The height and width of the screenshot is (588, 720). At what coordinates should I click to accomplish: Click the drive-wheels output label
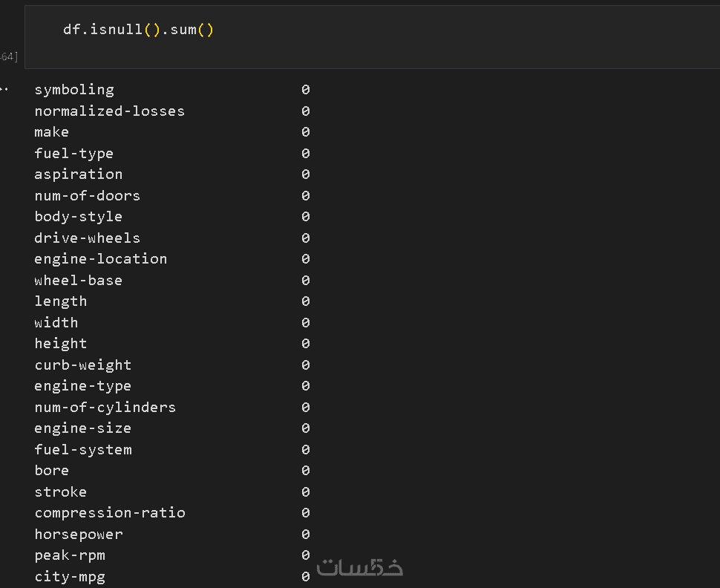[87, 238]
